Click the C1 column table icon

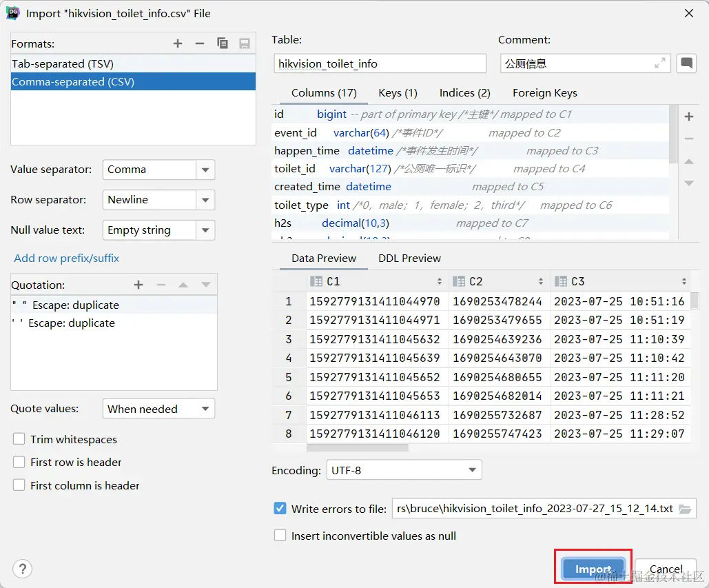click(x=316, y=281)
